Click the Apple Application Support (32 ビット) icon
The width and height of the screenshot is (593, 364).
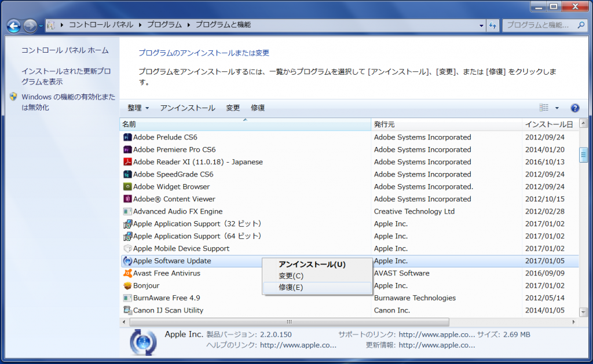point(127,224)
